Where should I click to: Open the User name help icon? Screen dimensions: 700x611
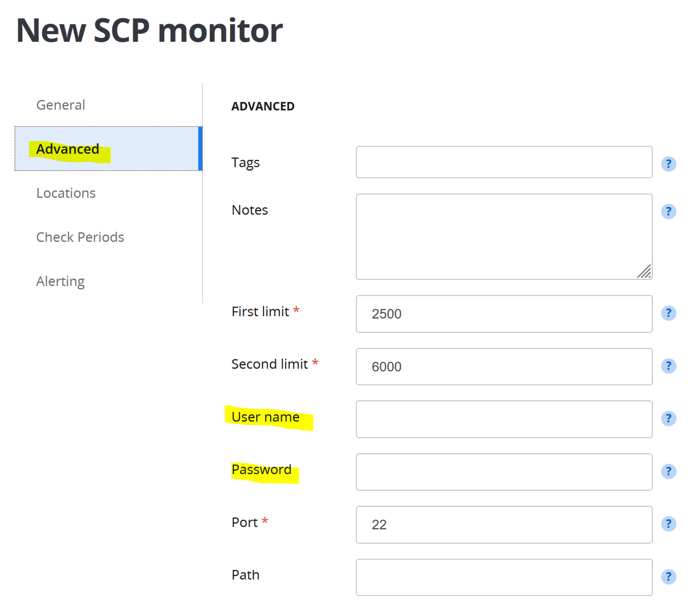[668, 418]
